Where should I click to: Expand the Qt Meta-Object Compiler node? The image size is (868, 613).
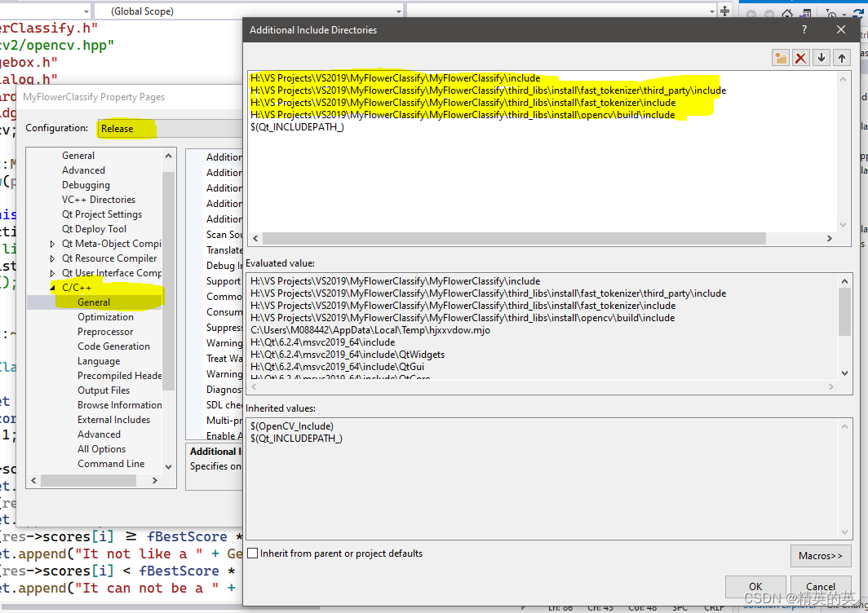(51, 243)
